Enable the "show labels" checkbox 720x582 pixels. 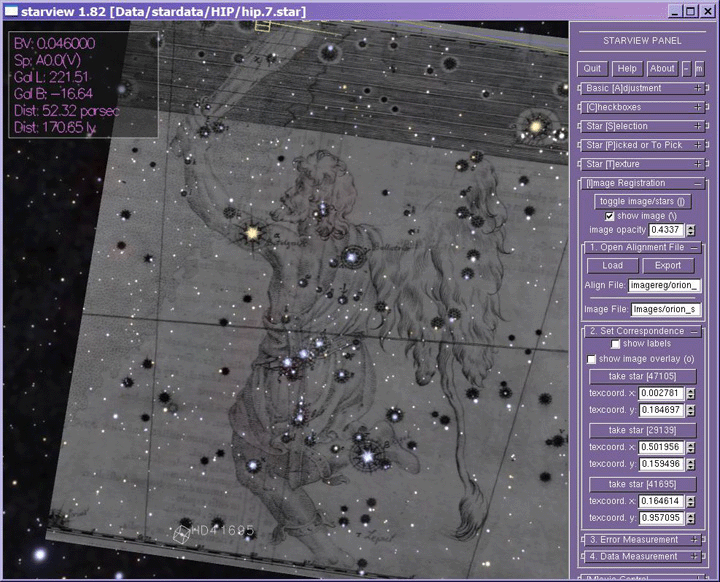[616, 344]
